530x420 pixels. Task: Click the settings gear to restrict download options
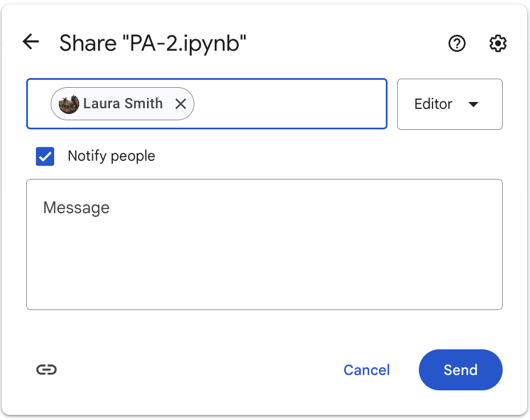pos(498,43)
